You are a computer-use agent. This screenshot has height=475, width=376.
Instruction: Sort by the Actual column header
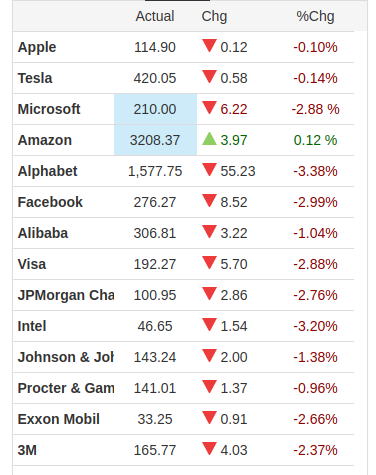[155, 16]
